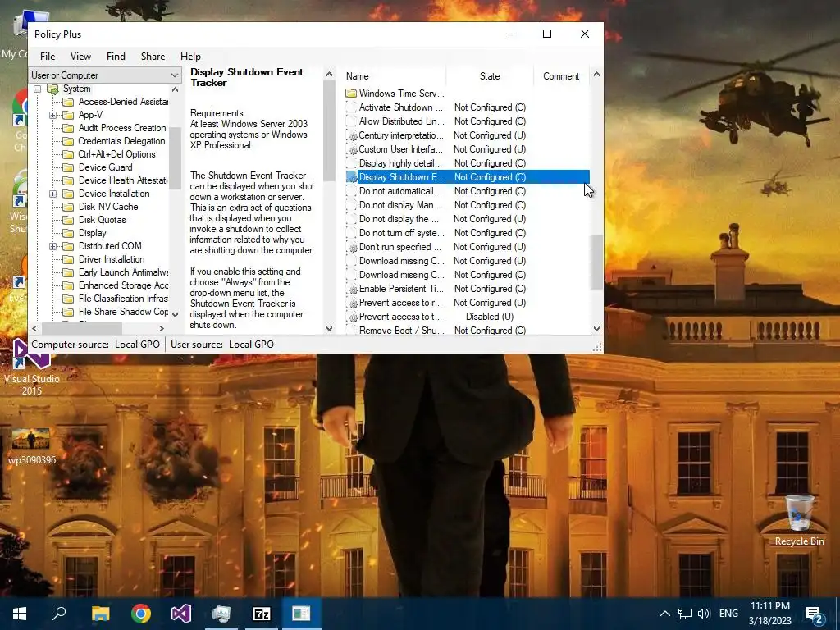Expand the Distributed COM tree node

(x=52, y=246)
